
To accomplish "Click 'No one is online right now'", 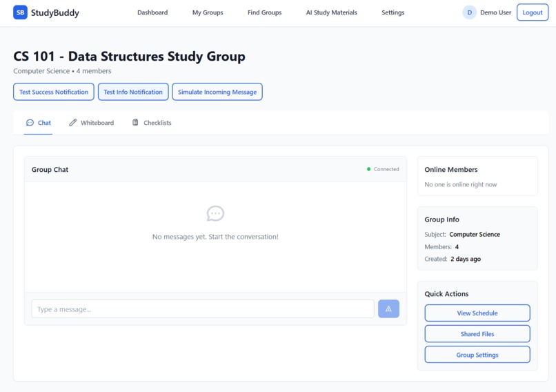I will tap(461, 184).
